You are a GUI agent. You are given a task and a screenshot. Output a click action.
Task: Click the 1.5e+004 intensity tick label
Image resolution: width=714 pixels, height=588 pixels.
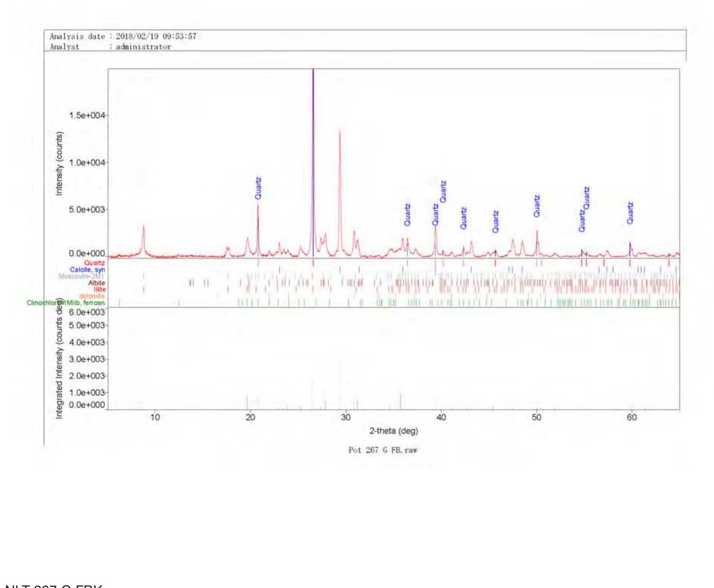tap(87, 115)
